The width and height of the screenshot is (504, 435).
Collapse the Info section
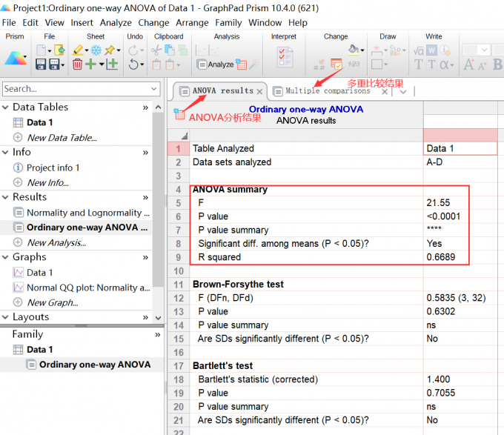tap(5, 152)
